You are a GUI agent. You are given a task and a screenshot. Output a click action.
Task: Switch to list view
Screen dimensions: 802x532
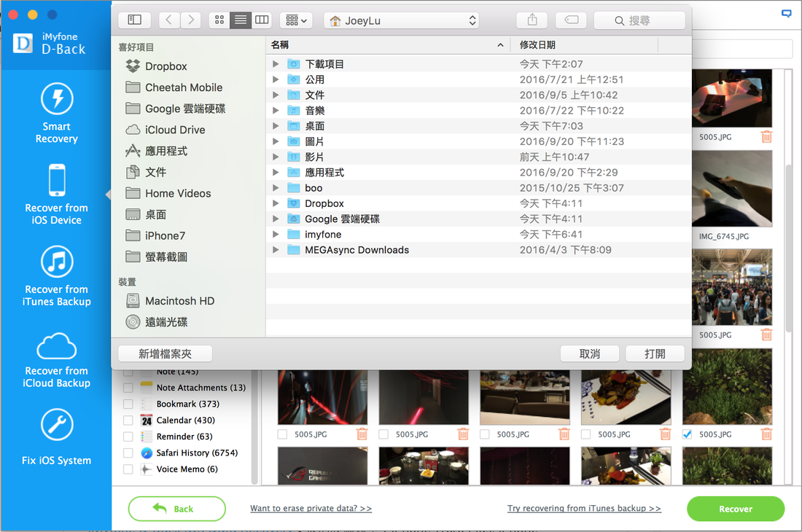pos(241,20)
